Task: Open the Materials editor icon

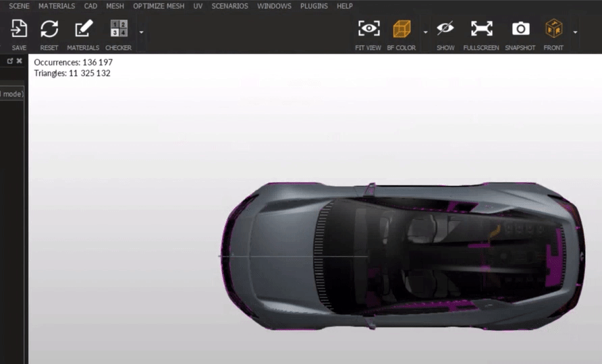Action: [83, 29]
